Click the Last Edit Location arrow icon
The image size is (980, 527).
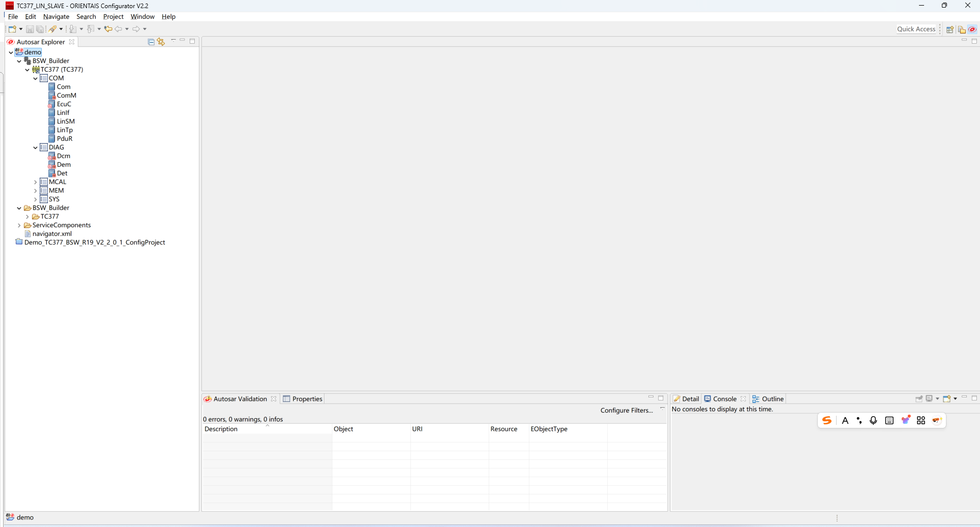[x=108, y=29]
